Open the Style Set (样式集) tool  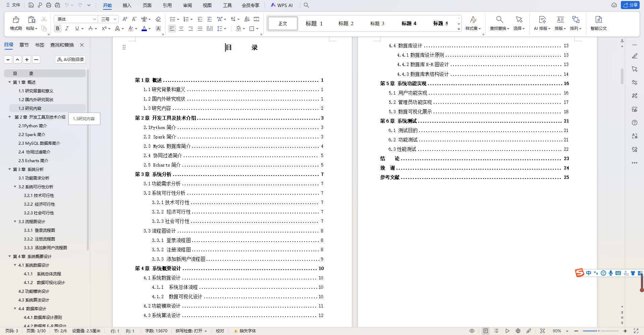473,23
